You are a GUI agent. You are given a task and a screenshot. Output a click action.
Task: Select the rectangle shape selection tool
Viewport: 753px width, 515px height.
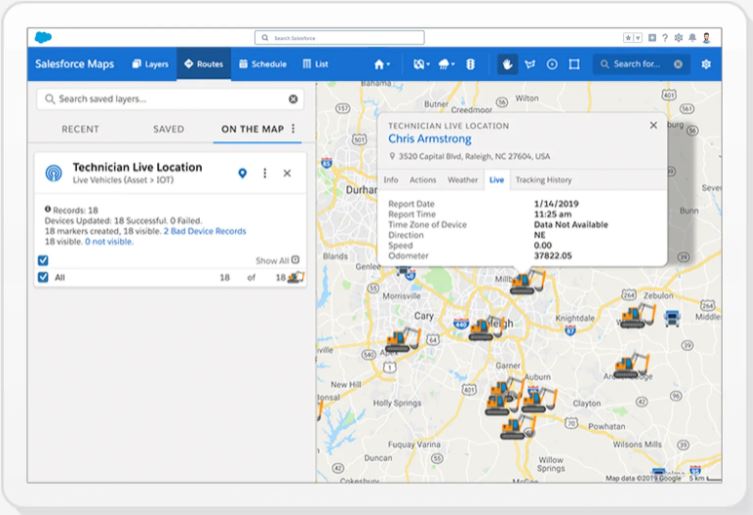point(574,64)
